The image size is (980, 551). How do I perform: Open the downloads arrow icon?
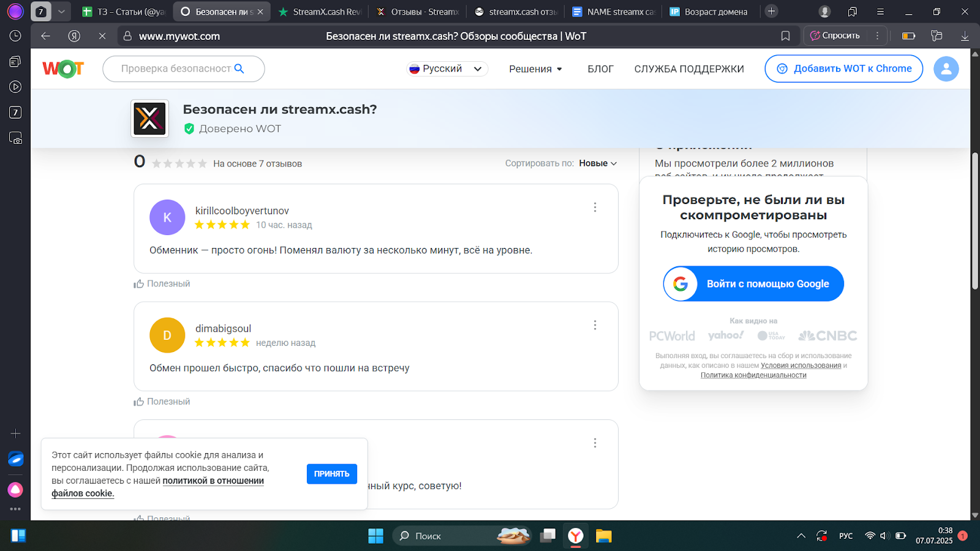tap(965, 36)
